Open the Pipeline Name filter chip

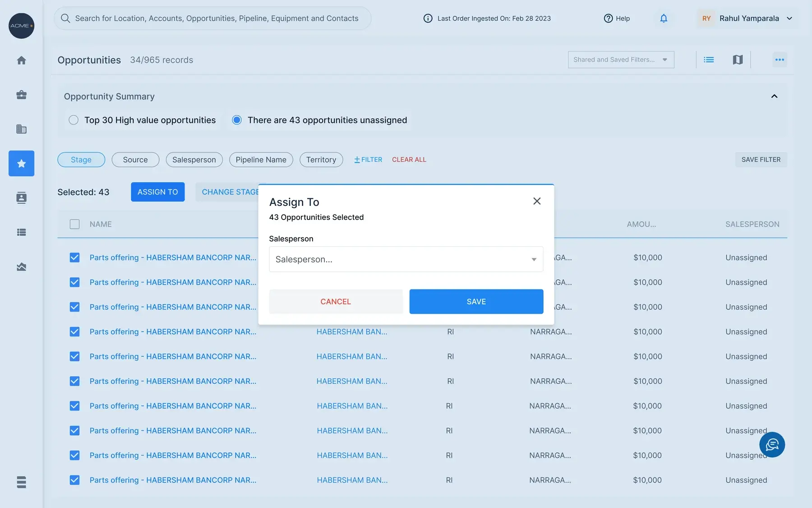pos(261,159)
